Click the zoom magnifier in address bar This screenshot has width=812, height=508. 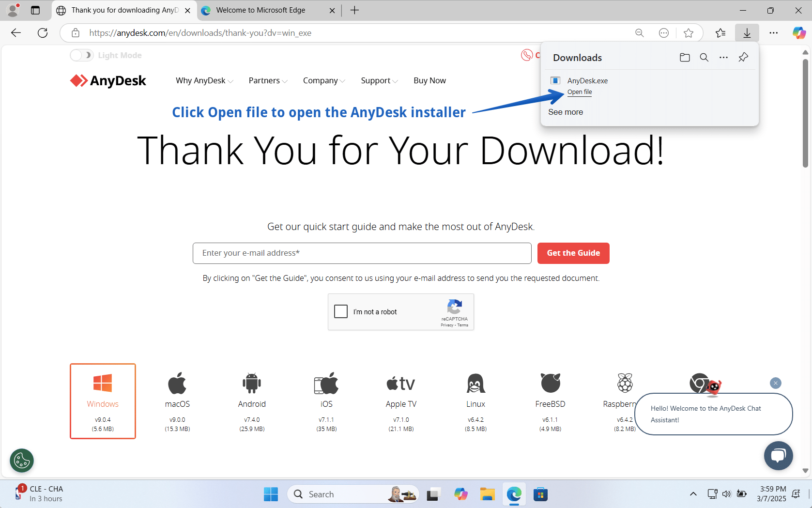[640, 33]
